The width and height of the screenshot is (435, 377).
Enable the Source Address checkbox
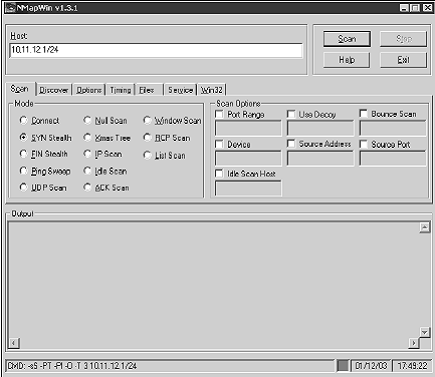click(x=291, y=144)
